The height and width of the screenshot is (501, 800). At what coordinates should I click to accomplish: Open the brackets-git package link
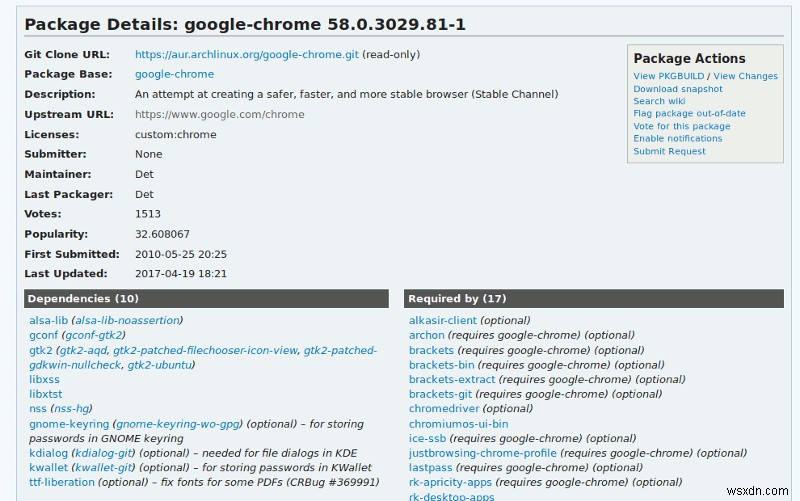[440, 394]
